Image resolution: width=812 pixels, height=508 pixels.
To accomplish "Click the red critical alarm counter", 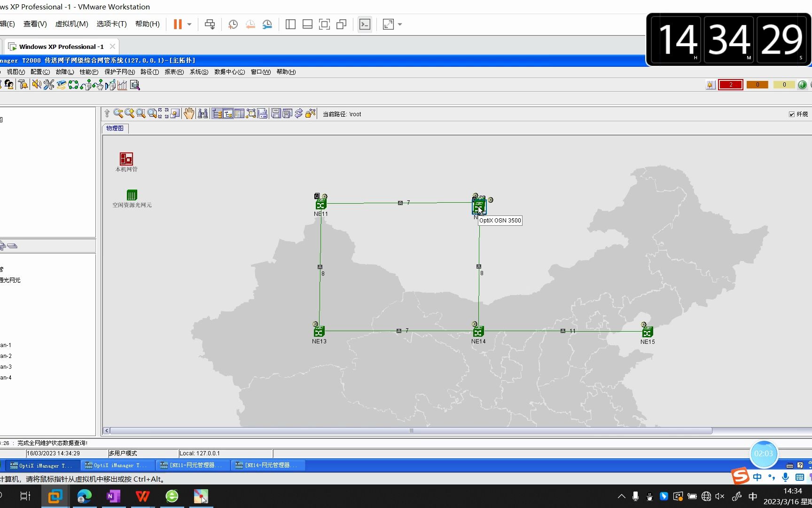I will coord(730,85).
